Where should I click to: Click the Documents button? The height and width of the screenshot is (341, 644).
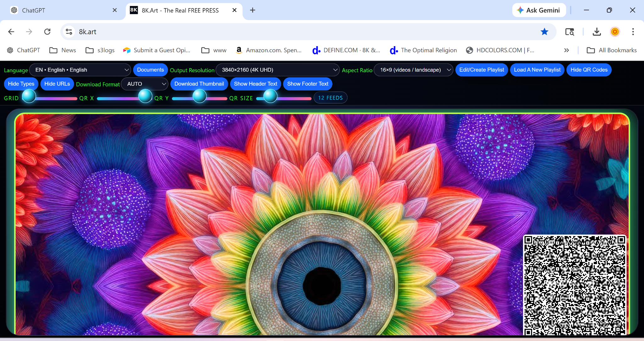(x=150, y=70)
